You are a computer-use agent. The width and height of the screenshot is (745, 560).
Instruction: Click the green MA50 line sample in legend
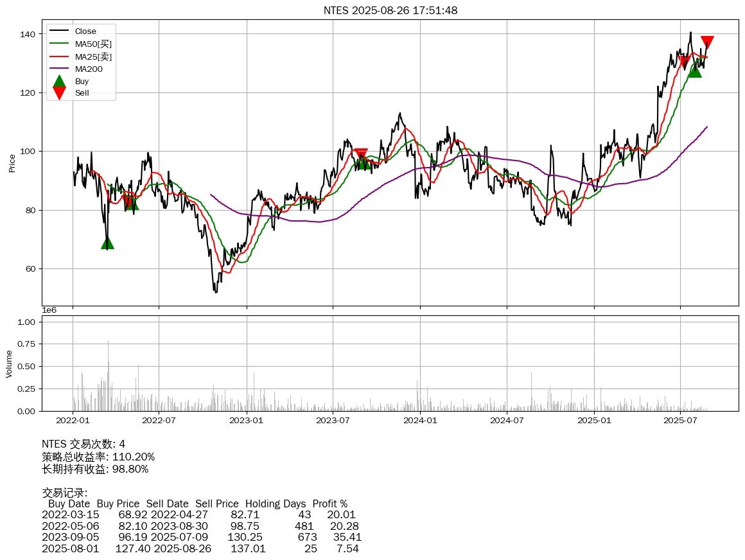pyautogui.click(x=59, y=44)
